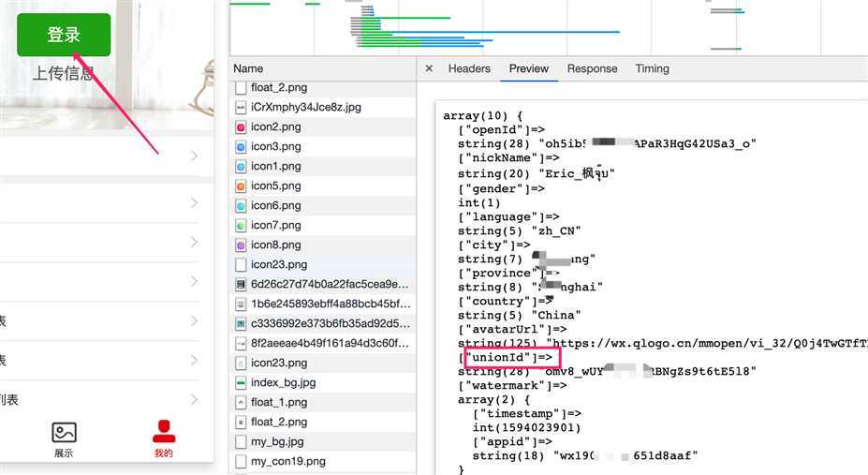Viewport: 868px width, 475px height.
Task: Click the iCrXmphy34Jce8z.jpg file icon
Action: tap(241, 108)
